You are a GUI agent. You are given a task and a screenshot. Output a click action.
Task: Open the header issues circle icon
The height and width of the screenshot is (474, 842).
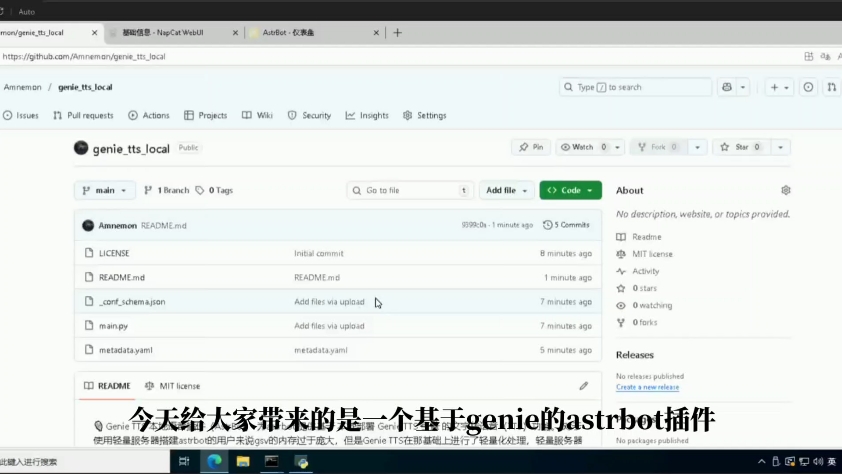pos(808,87)
